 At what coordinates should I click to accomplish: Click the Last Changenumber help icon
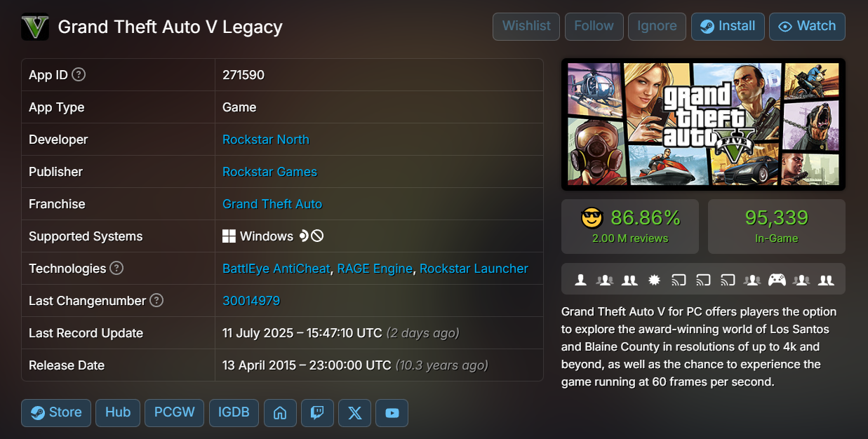pyautogui.click(x=156, y=300)
